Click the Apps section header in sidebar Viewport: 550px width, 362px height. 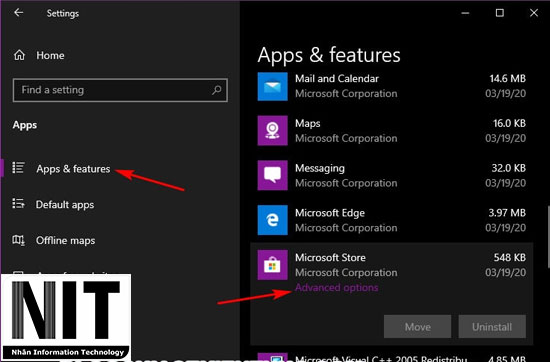(25, 125)
